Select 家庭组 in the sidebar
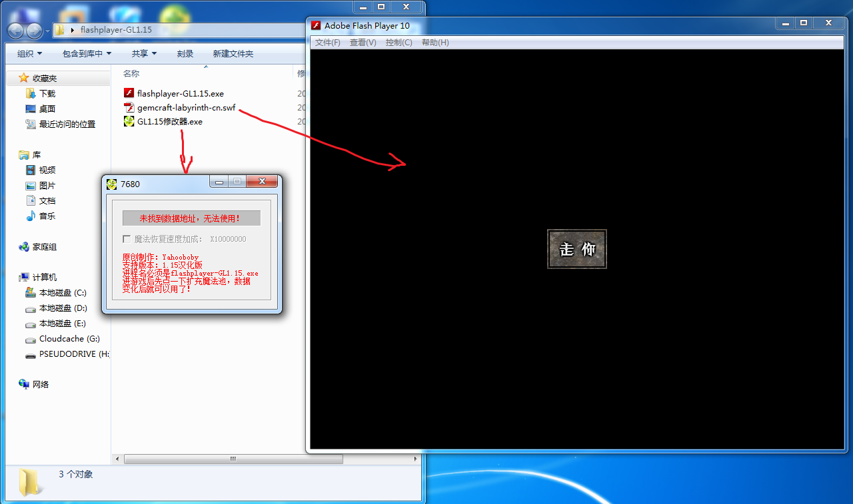The height and width of the screenshot is (504, 853). pos(45,246)
